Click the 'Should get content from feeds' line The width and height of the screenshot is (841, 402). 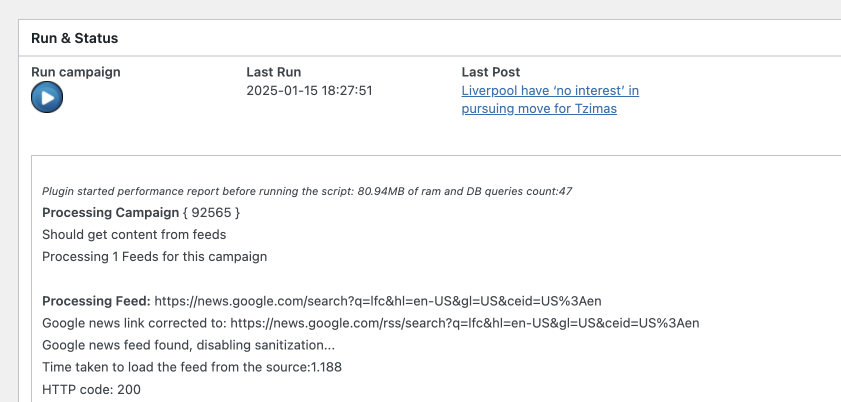click(x=134, y=234)
